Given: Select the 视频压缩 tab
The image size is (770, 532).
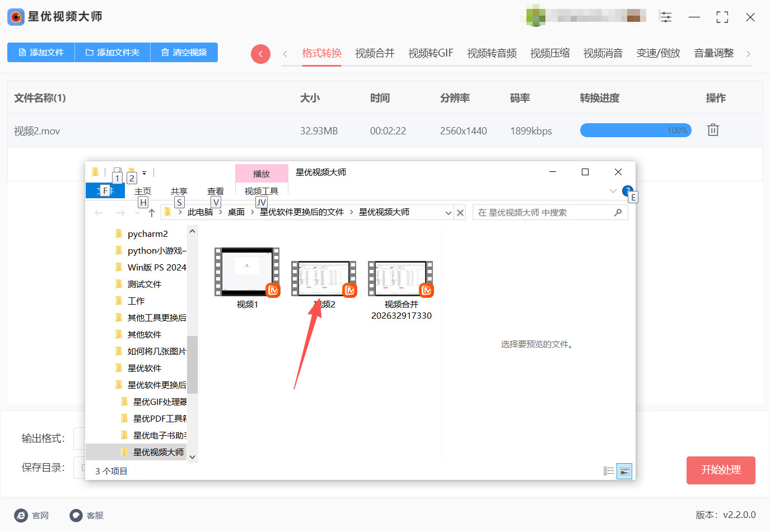Looking at the screenshot, I should 550,53.
